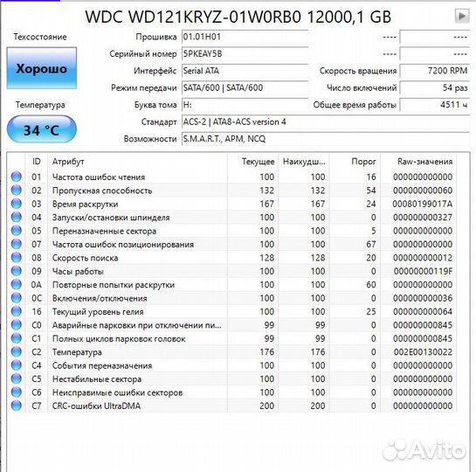Click the Буква тома field H:
476x472 pixels.
pos(245,105)
